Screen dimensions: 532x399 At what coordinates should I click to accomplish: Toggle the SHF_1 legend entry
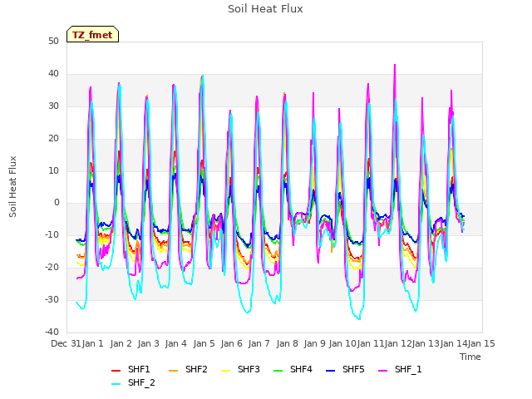tap(400, 369)
